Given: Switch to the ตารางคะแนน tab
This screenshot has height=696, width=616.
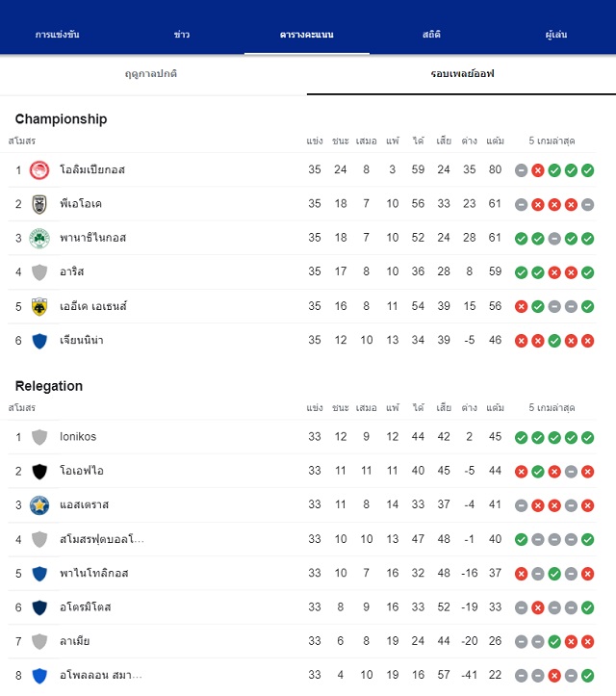Looking at the screenshot, I should click(x=307, y=35).
